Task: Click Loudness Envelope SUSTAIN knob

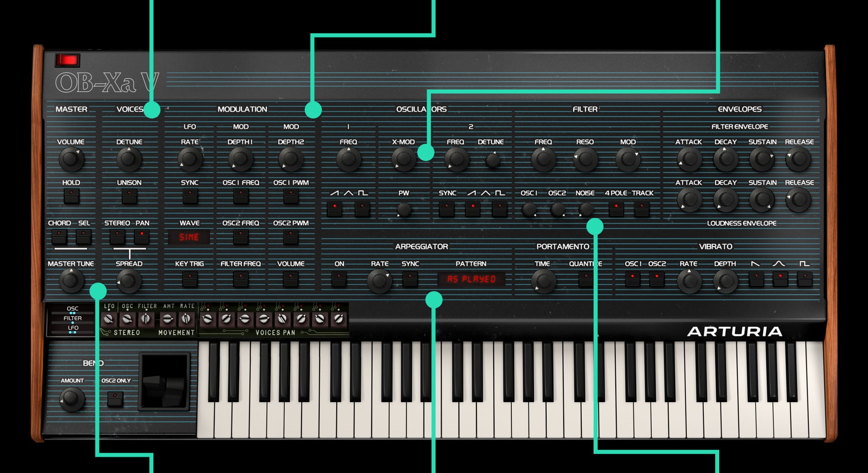Action: tap(762, 200)
